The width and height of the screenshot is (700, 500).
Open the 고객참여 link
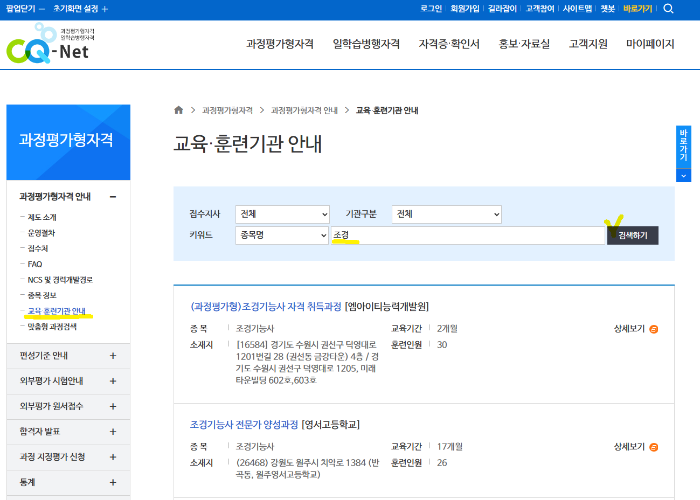[x=540, y=8]
